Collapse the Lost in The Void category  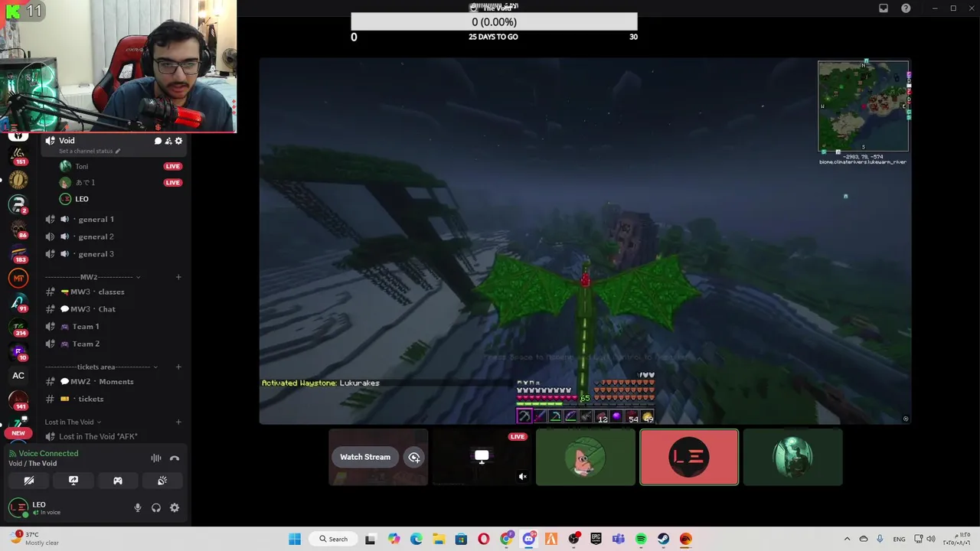pos(73,422)
